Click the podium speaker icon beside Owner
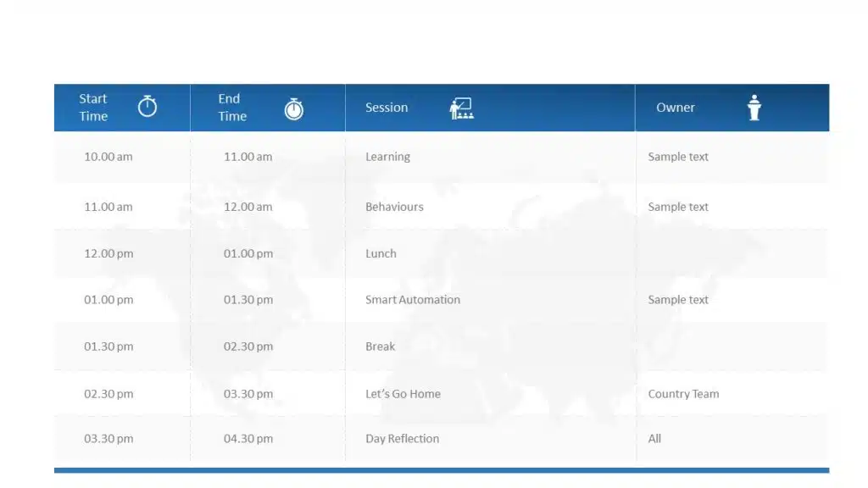 754,108
